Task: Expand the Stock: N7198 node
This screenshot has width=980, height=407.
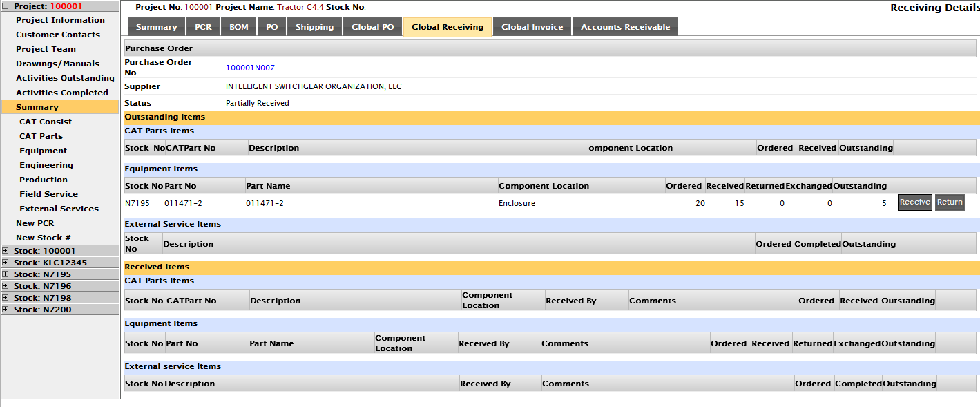Action: coord(6,298)
